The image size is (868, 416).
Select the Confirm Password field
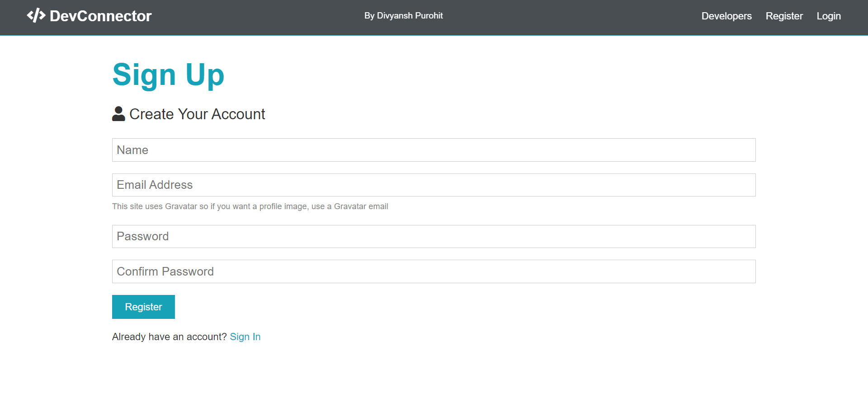click(x=434, y=271)
